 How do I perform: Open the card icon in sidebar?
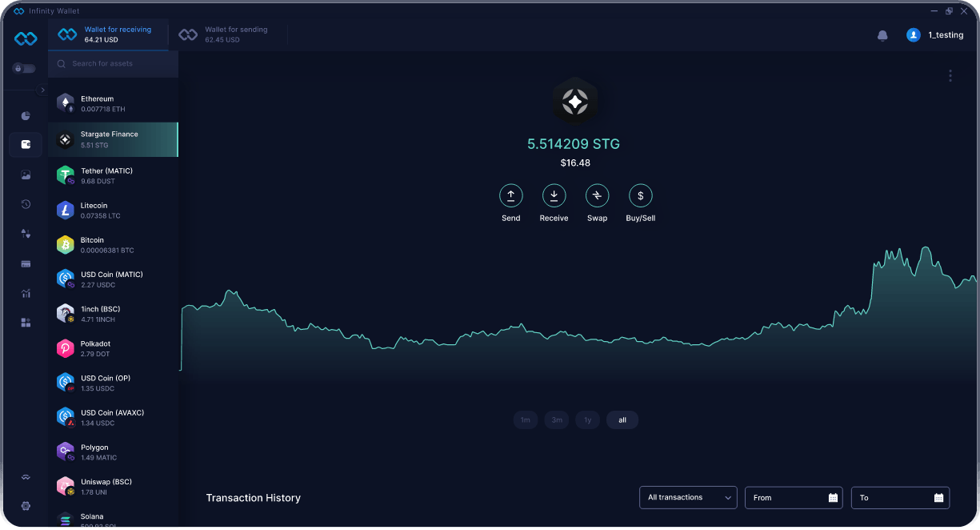26,263
